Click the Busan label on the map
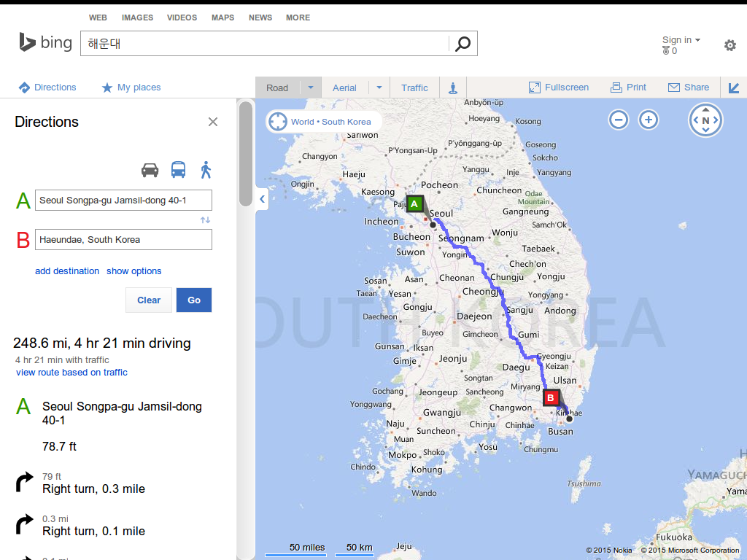747x560 pixels. point(561,432)
